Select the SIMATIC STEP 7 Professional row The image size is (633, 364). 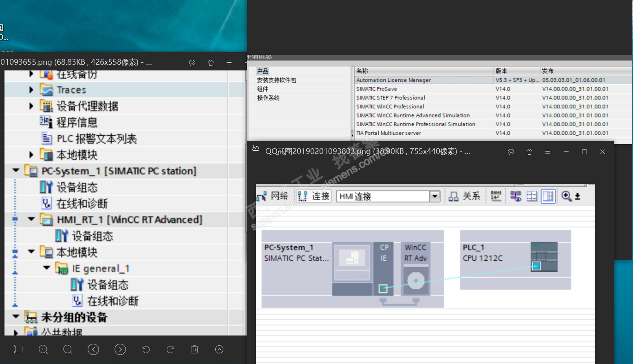pos(493,98)
